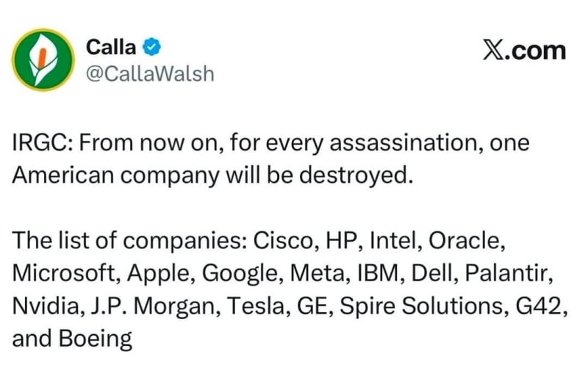Viewport: 588px width, 390px height.
Task: Select the company name "Oracle"
Action: pyautogui.click(x=465, y=240)
